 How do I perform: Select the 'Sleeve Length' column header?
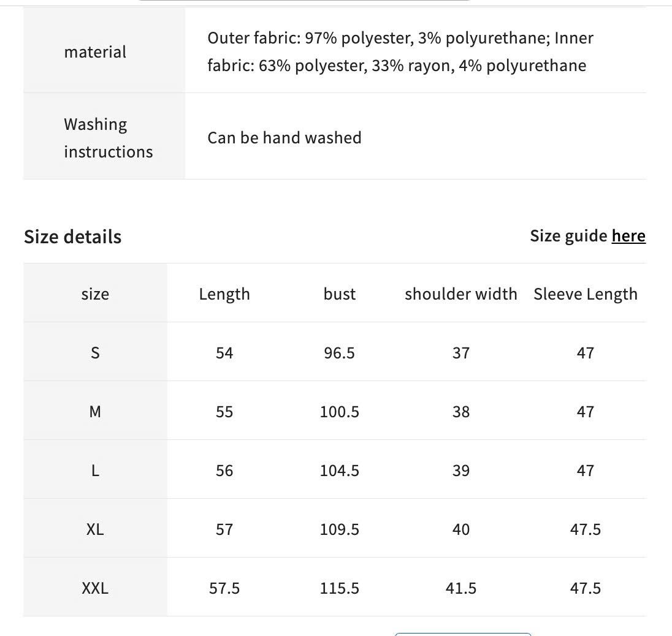(586, 294)
